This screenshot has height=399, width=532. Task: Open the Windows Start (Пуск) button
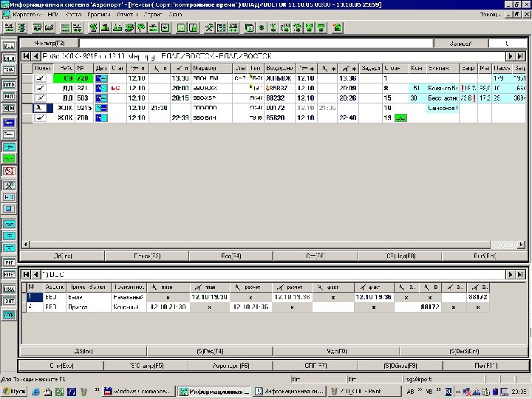click(14, 390)
